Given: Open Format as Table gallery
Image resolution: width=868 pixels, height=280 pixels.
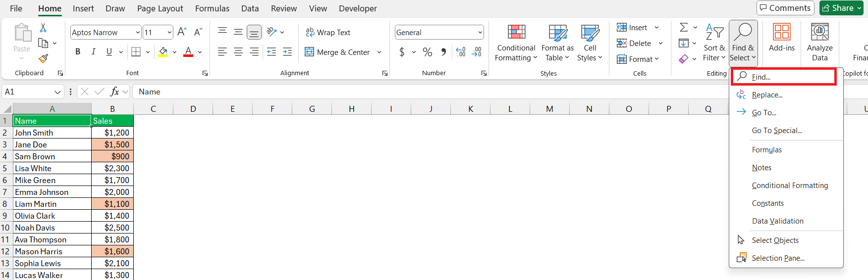Looking at the screenshot, I should point(557,43).
